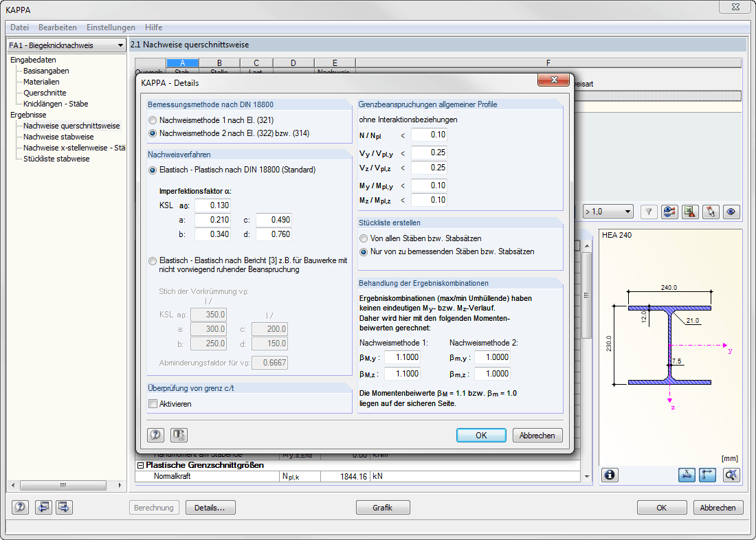Select Materialien in the tree

(41, 82)
